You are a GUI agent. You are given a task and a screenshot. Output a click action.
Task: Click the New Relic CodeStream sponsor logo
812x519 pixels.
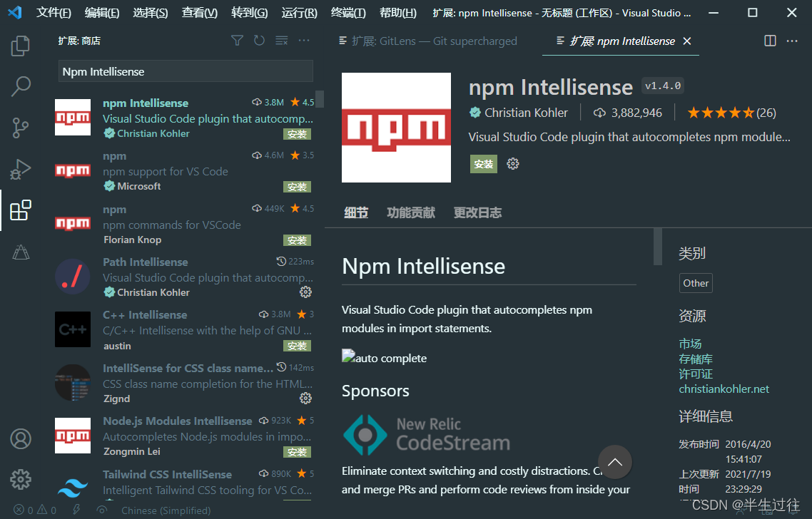(x=426, y=435)
